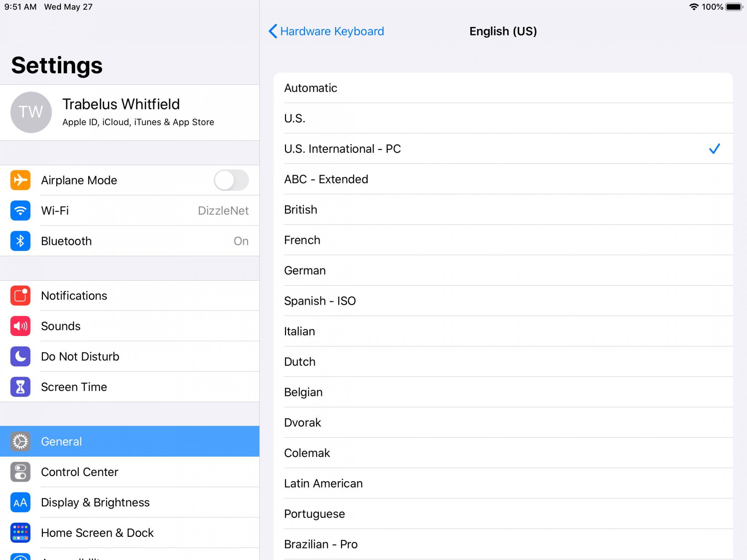Tap the TW profile avatar
747x560 pixels.
coord(31,112)
